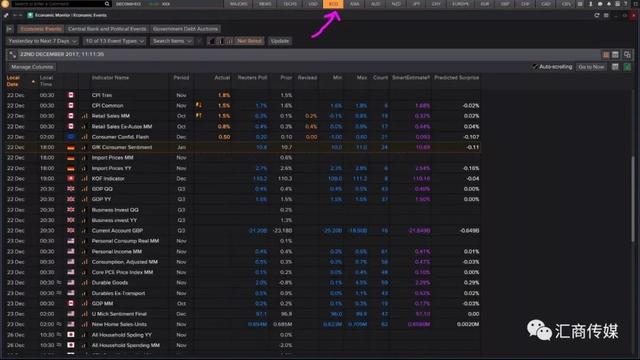Screen dimensions: 640x360
Task: Click the Go to Now button
Action: (x=591, y=67)
